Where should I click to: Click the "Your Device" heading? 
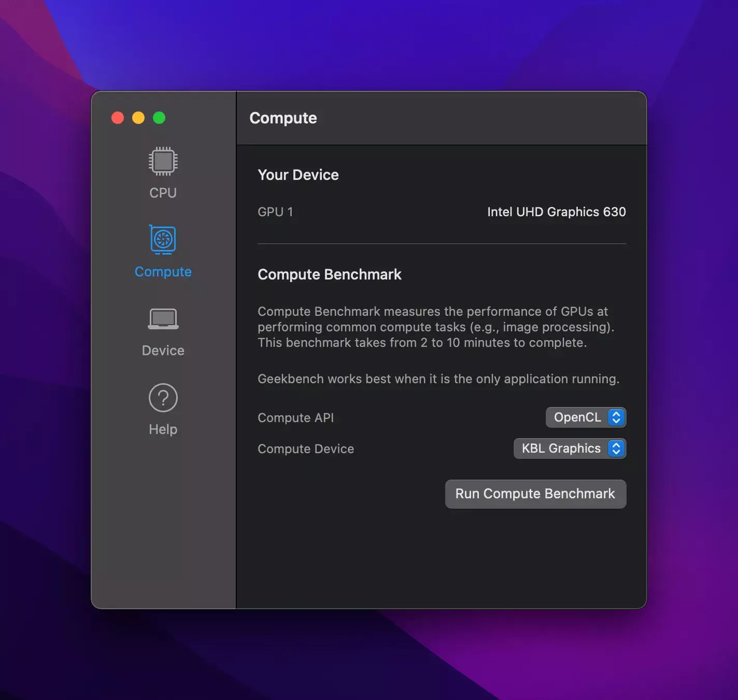(x=298, y=175)
